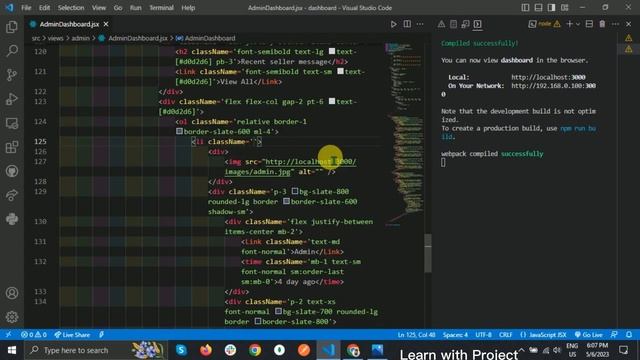Switch to the Terminal panel icon
The height and width of the screenshot is (360, 640).
click(478, 24)
